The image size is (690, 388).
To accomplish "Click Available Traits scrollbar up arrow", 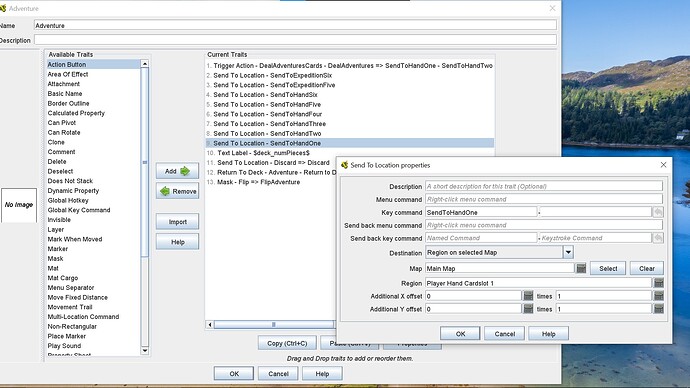I will (x=145, y=64).
